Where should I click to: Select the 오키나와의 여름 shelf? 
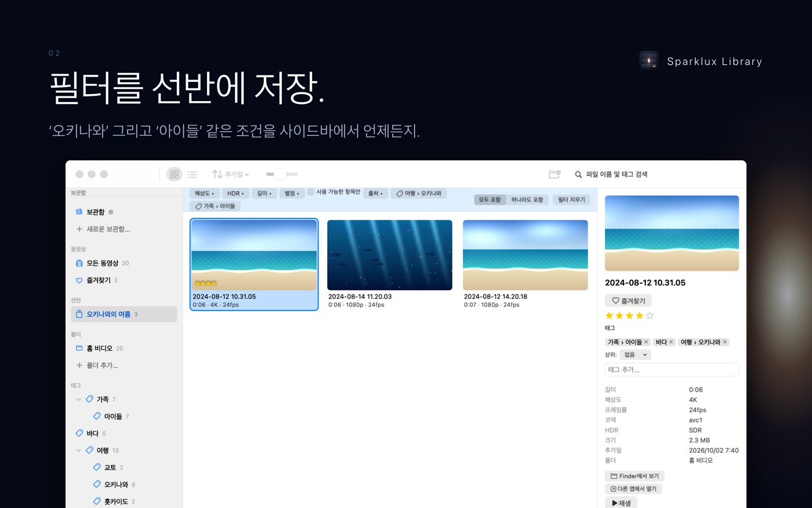[x=124, y=314]
